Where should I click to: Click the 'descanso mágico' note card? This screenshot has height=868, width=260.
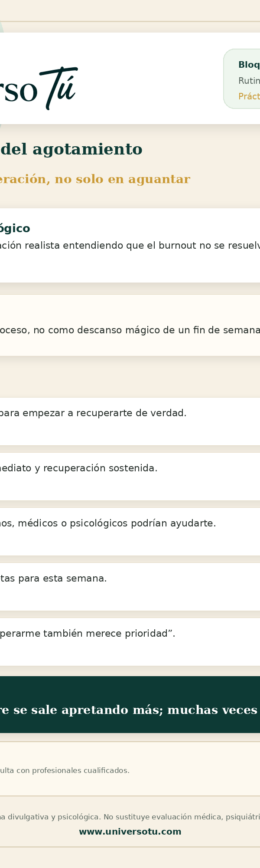pos(130,325)
